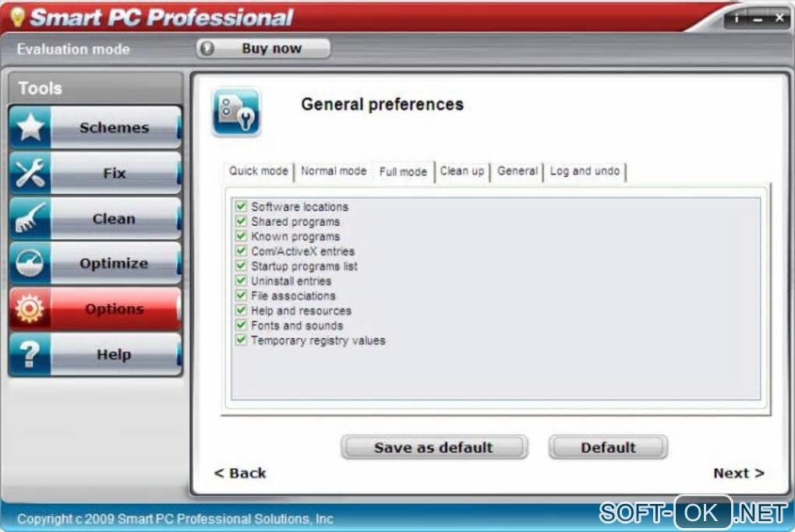
Task: Toggle the Startup programs list checkbox
Action: point(241,266)
